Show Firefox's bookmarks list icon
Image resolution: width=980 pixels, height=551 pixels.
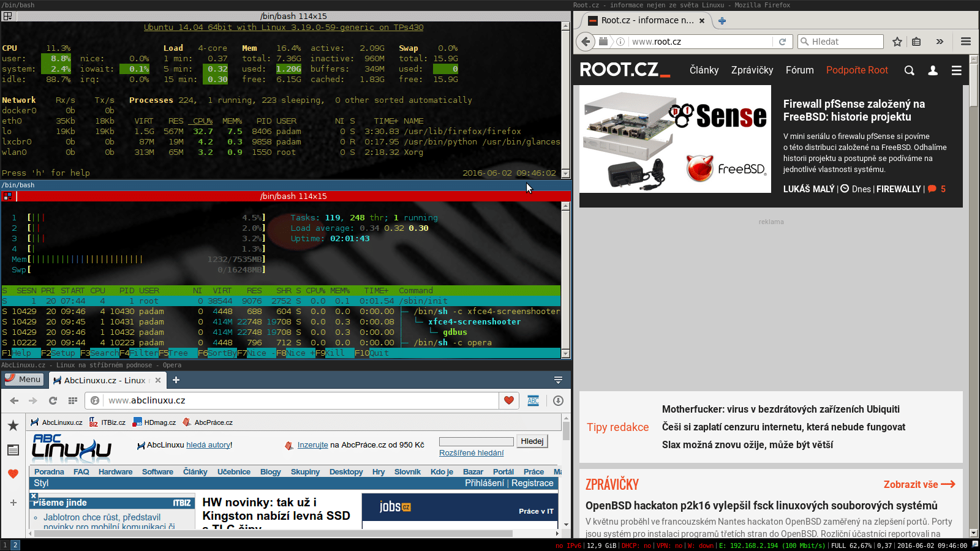pos(916,42)
